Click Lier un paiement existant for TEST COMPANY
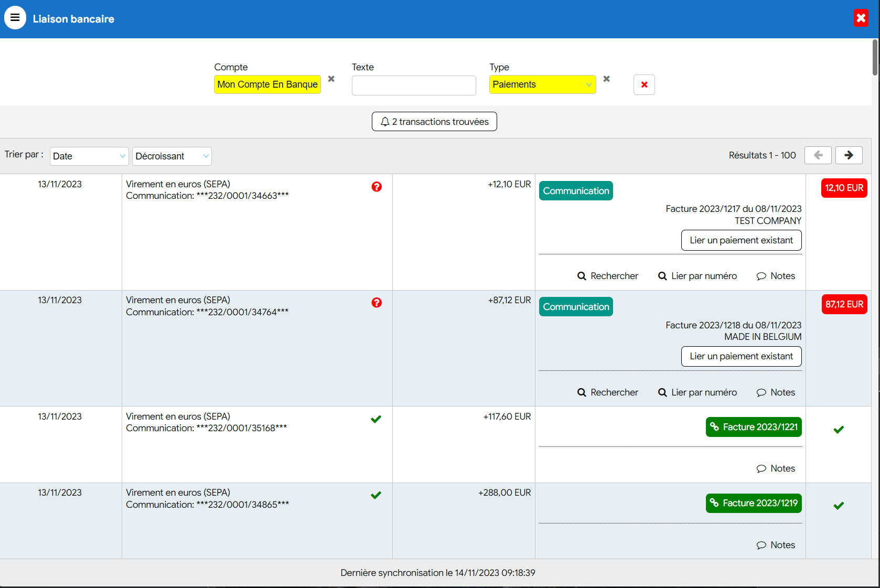Viewport: 880px width, 588px height. pos(742,240)
